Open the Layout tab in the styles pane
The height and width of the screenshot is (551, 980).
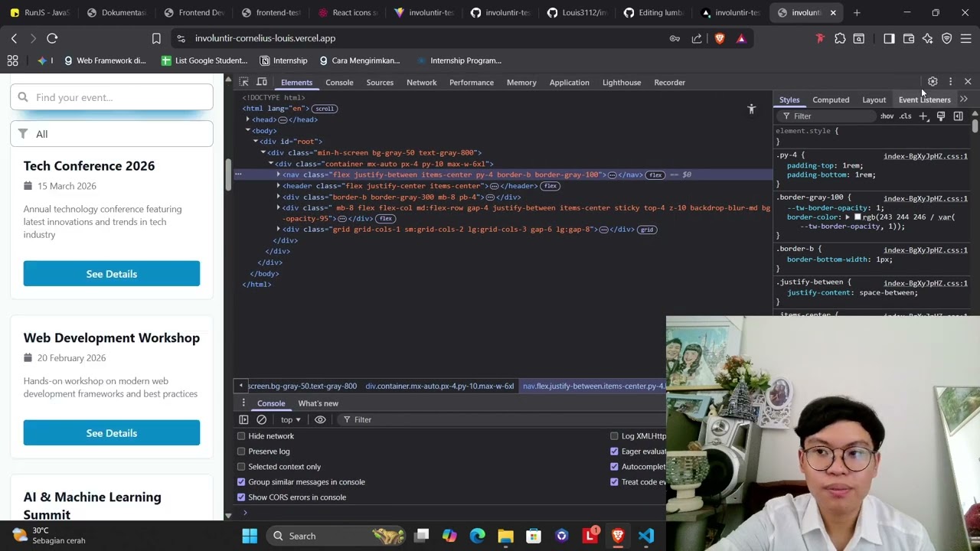874,99
